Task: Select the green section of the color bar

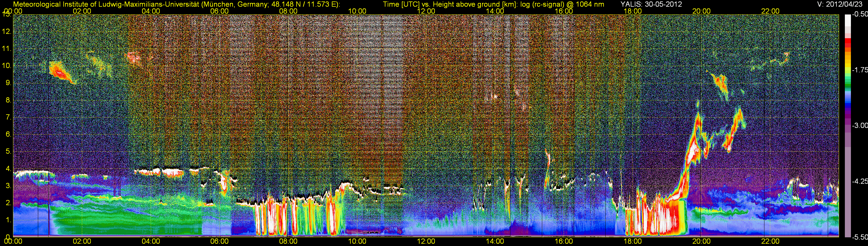Action: pyautogui.click(x=848, y=84)
